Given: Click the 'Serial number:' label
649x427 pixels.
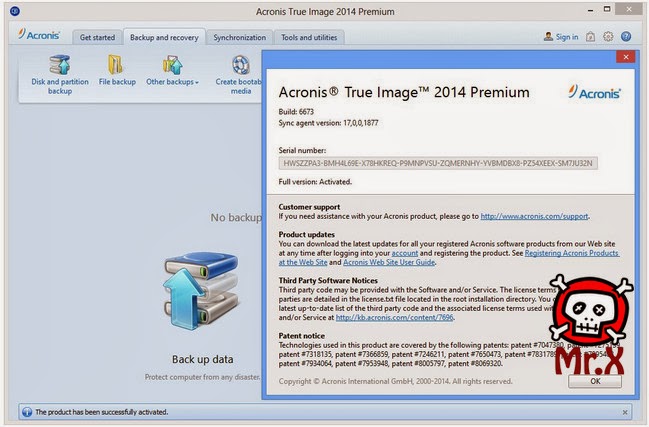Looking at the screenshot, I should tap(302, 151).
